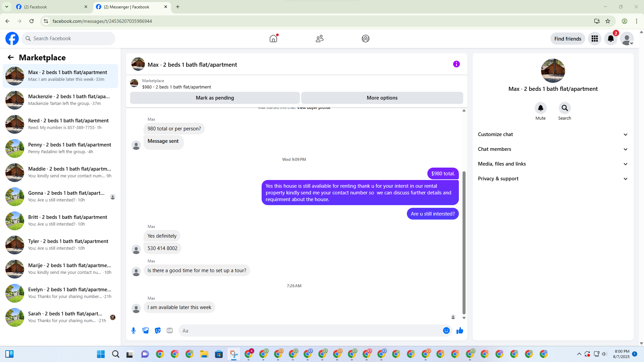
Task: Open the Friends icon in top navigation
Action: (320, 39)
